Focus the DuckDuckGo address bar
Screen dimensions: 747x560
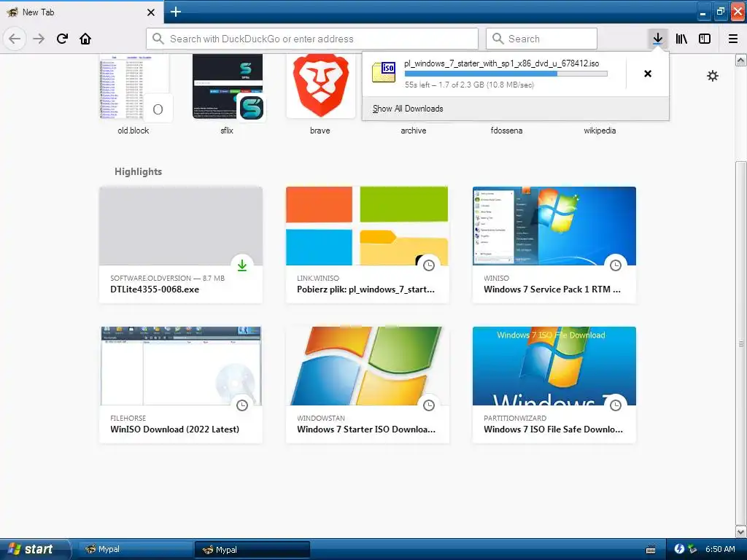point(312,39)
